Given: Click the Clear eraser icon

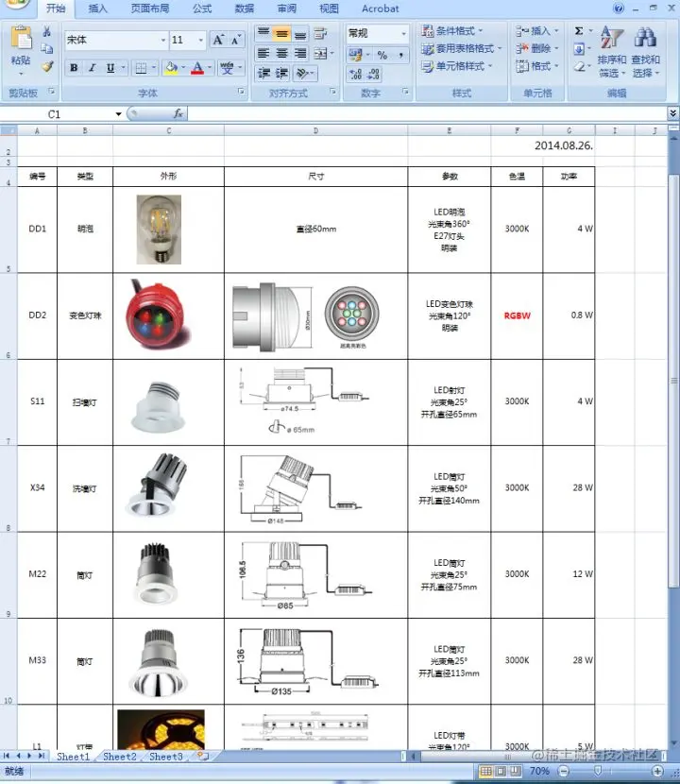Looking at the screenshot, I should (579, 66).
